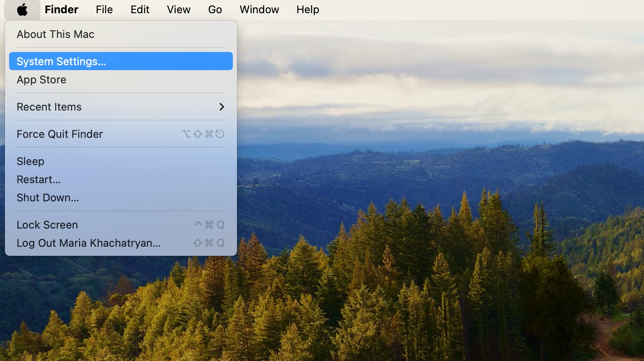
Task: Open System Settings from Apple menu
Action: click(x=61, y=61)
